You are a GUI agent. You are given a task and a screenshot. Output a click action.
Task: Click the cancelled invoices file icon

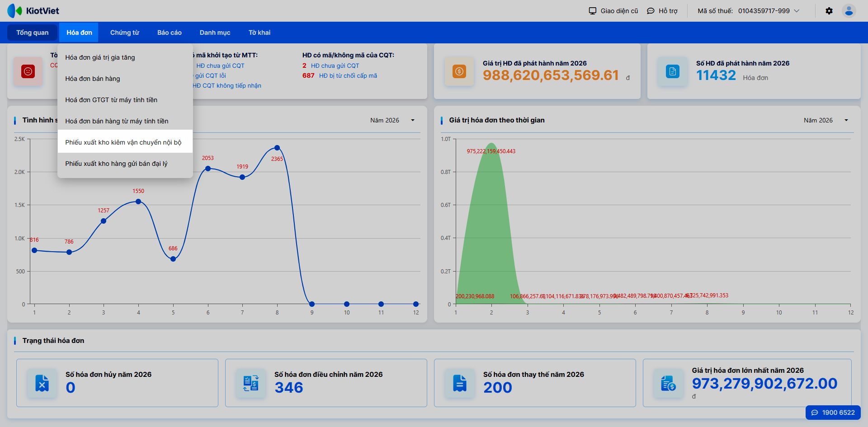[x=42, y=383]
